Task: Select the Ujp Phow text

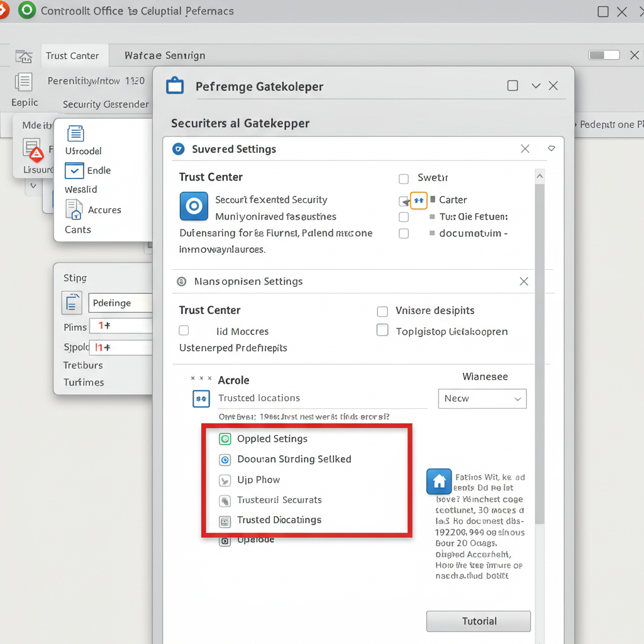Action: (258, 480)
